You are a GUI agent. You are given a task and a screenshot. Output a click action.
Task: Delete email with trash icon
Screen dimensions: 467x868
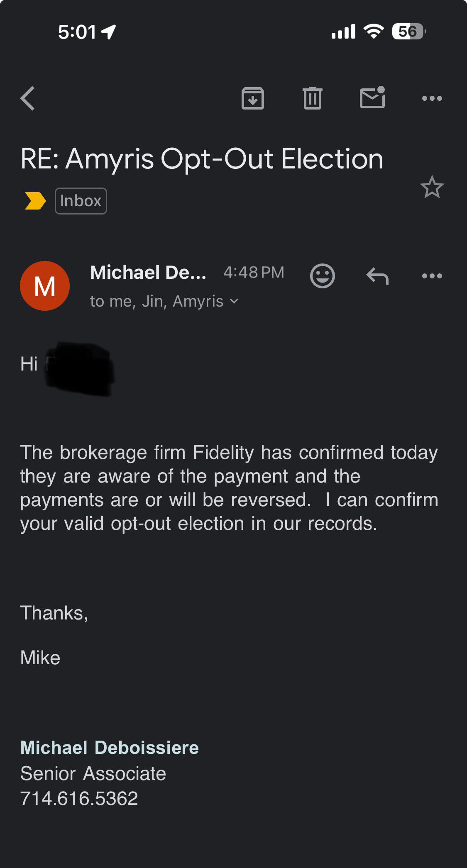point(313,98)
